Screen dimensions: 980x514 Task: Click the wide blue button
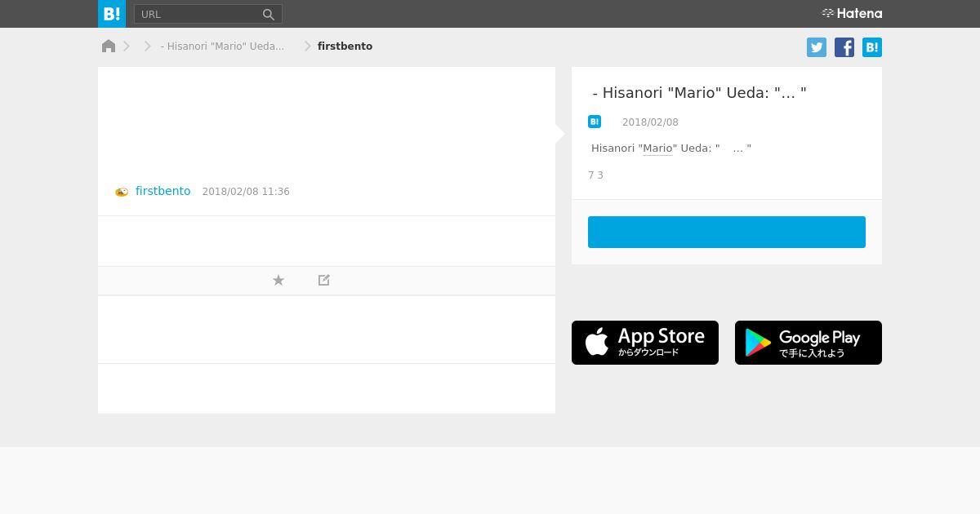pos(727,232)
